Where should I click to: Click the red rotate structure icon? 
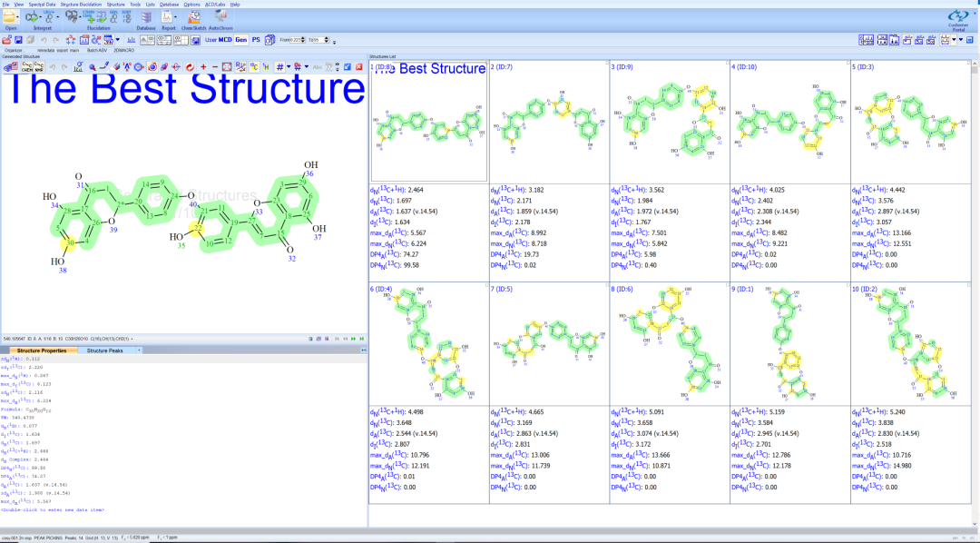click(x=190, y=67)
